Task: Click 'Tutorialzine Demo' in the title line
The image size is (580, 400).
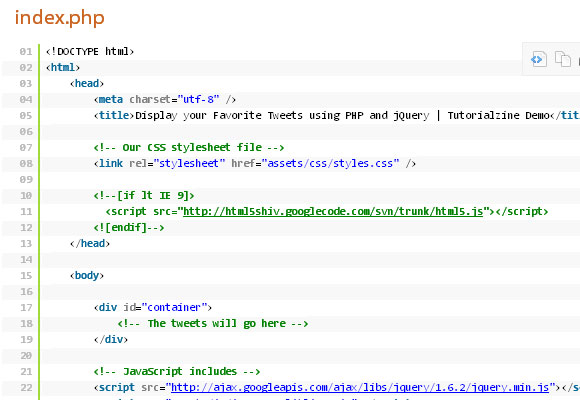Action: 499,115
